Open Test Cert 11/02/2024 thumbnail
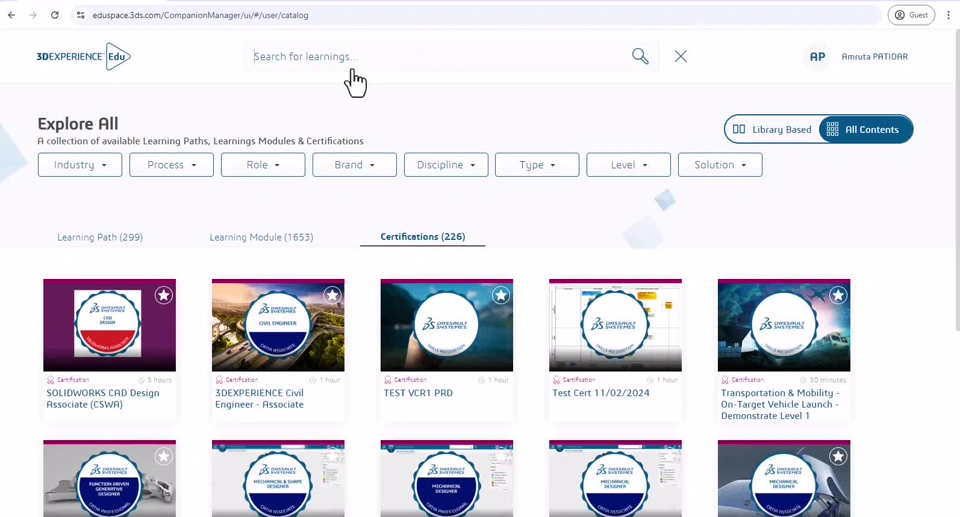This screenshot has height=517, width=960. (x=615, y=325)
